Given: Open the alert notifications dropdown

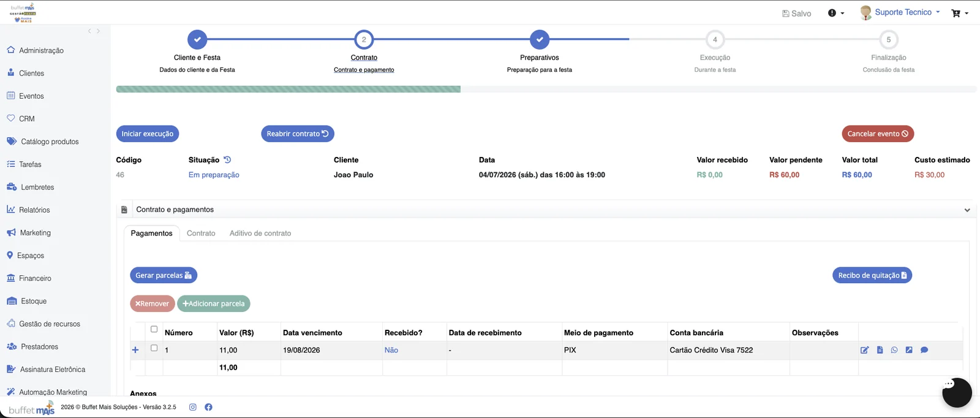Looking at the screenshot, I should (836, 13).
